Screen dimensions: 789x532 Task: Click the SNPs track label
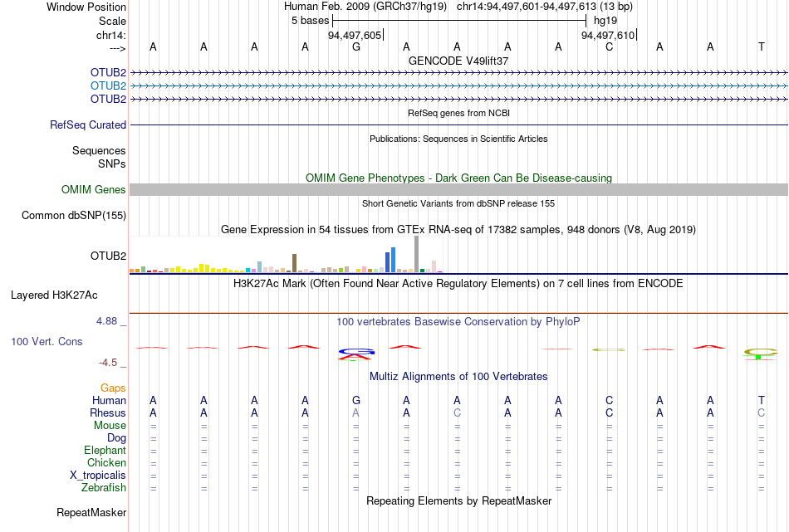pyautogui.click(x=112, y=164)
